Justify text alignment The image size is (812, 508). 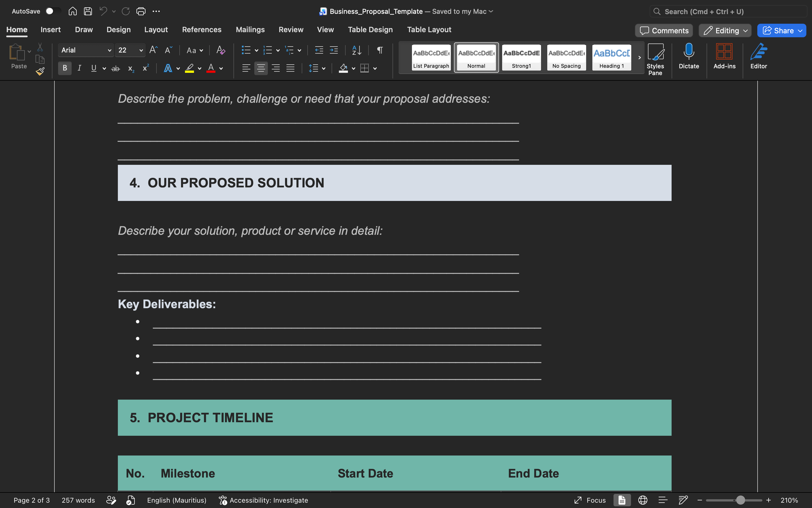coord(290,68)
